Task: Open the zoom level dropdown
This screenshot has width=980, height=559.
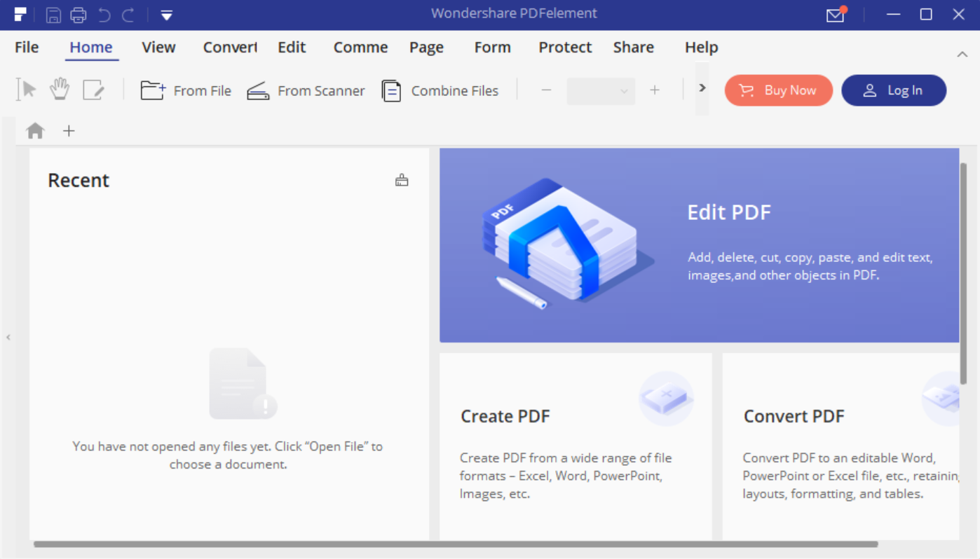Action: [601, 91]
